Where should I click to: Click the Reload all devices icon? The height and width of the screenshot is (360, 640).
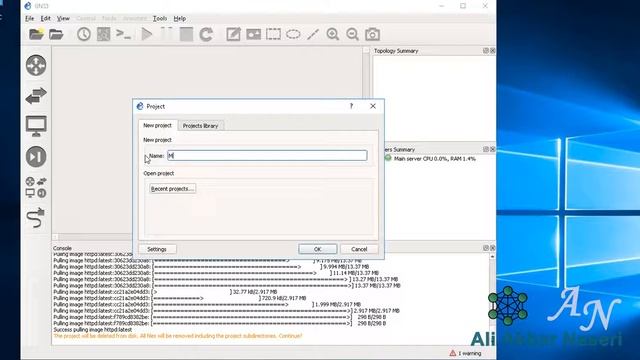[206, 34]
